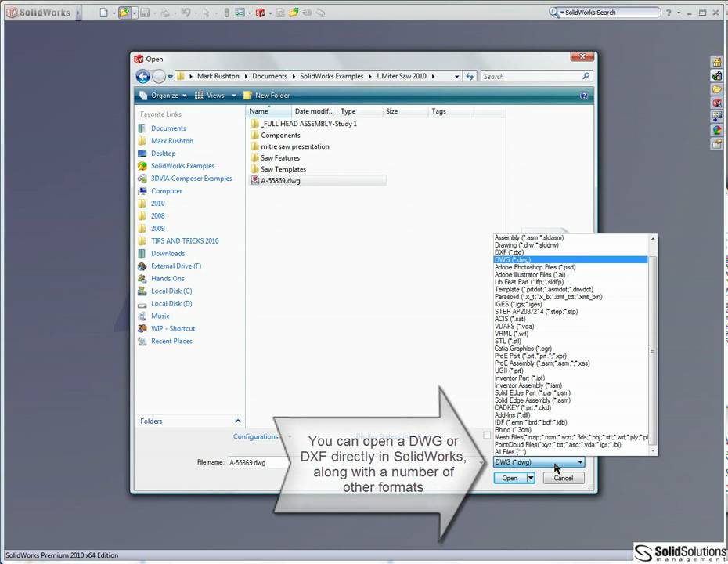Sort by the Date modified column header
The width and height of the screenshot is (728, 564).
pyautogui.click(x=315, y=111)
